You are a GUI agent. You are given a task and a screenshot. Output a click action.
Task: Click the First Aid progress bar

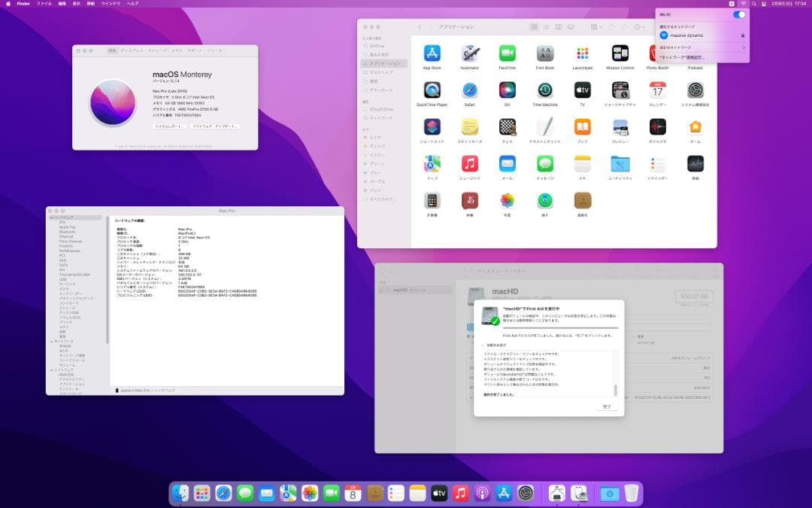pyautogui.click(x=559, y=327)
